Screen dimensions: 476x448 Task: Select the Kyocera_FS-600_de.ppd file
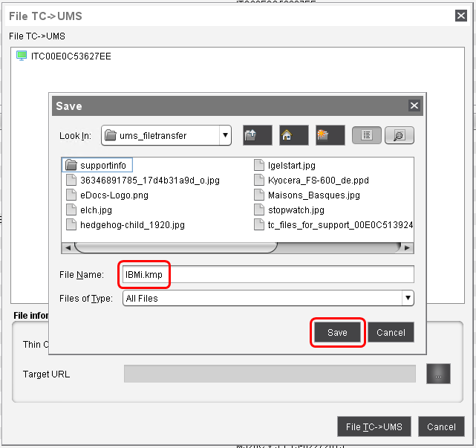tap(318, 180)
